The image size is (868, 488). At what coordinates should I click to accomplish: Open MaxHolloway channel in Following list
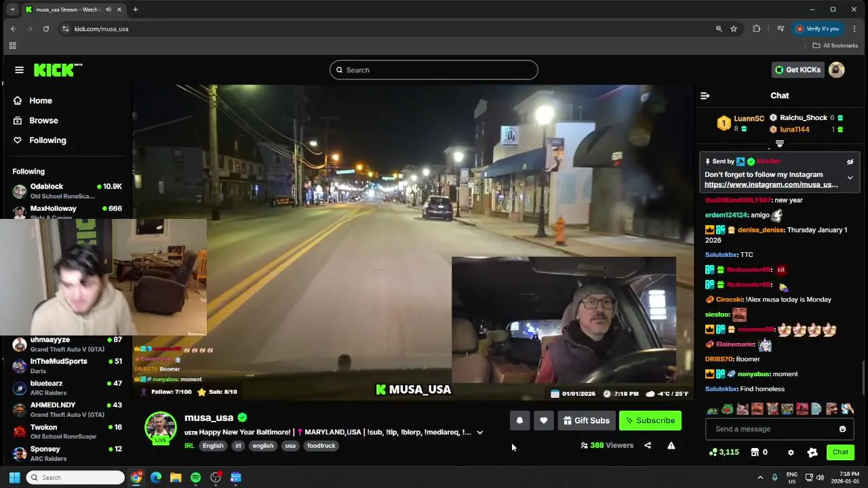[x=67, y=212]
